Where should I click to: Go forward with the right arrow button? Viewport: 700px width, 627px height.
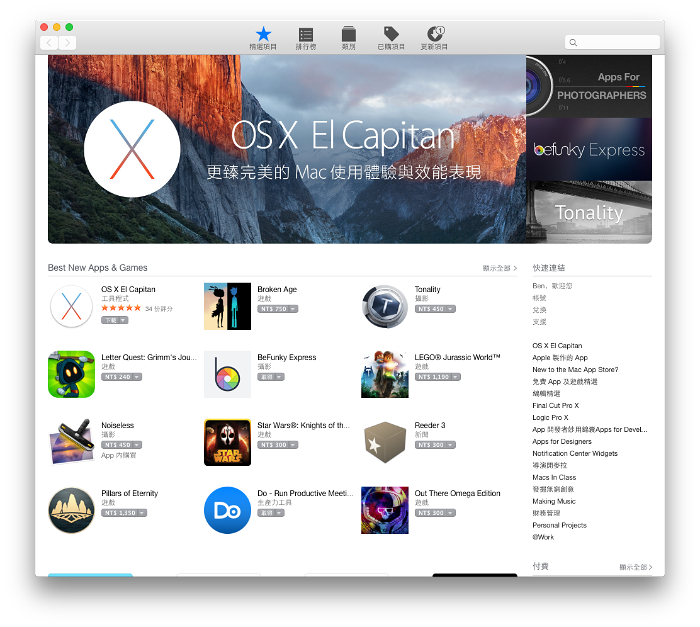click(x=67, y=43)
